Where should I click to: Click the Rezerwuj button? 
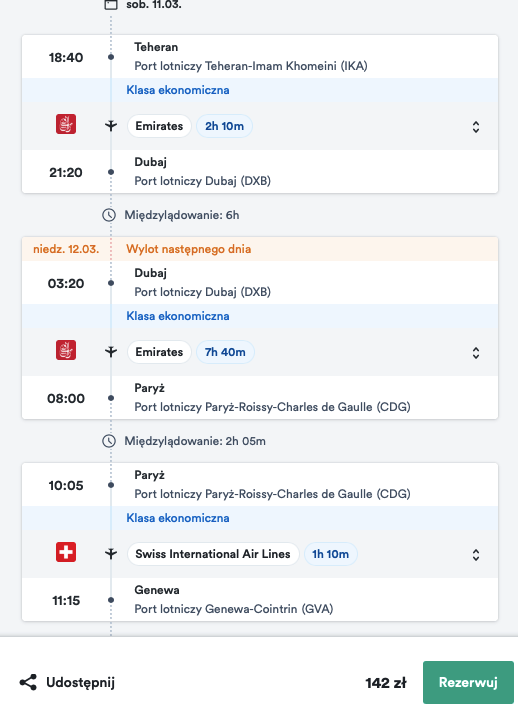(468, 682)
